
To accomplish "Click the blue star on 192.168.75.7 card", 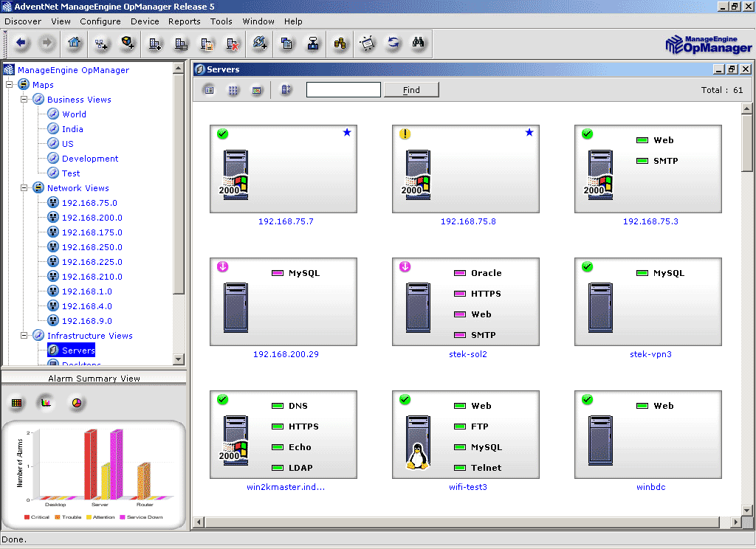I will point(347,132).
